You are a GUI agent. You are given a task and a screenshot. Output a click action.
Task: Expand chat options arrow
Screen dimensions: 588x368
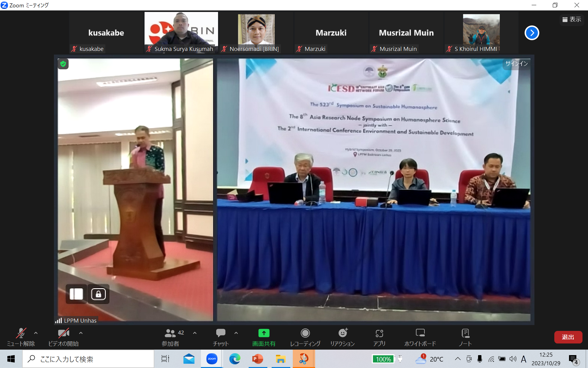(x=236, y=333)
